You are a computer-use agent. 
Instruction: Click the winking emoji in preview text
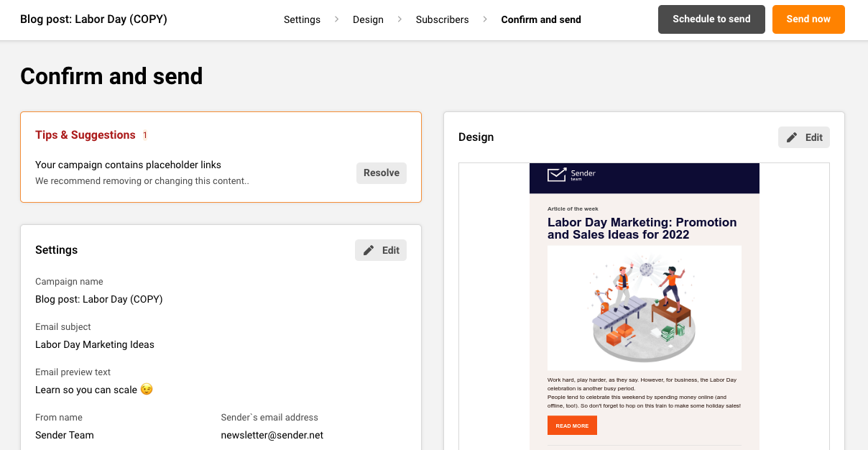click(147, 390)
